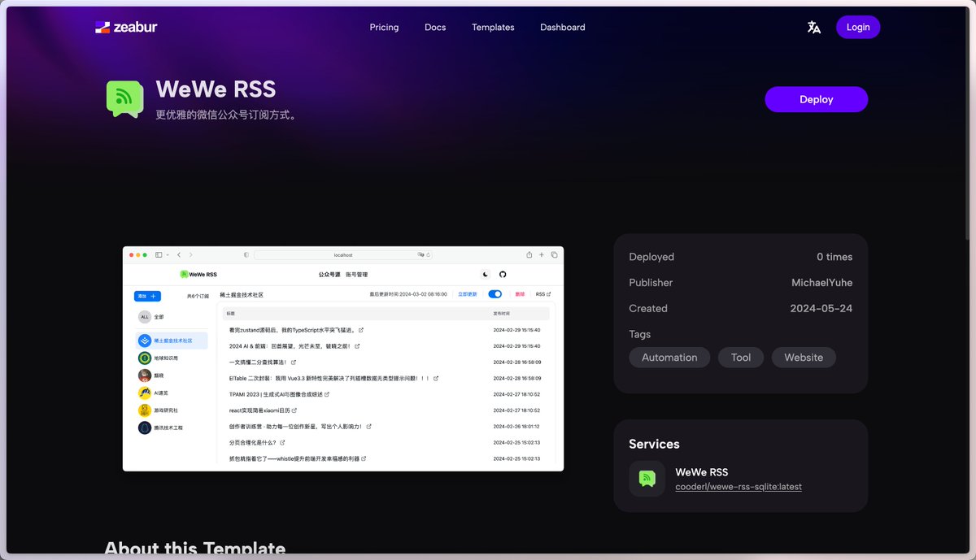Open the cooderl/wewe-rss-sqlite:latest link
Screen dimensions: 976x560
(738, 487)
